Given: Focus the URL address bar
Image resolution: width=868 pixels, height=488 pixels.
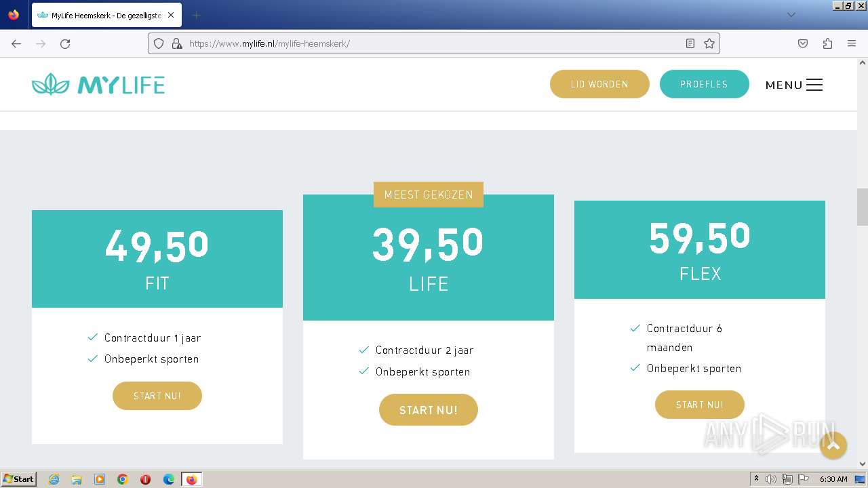Looking at the screenshot, I should (434, 43).
